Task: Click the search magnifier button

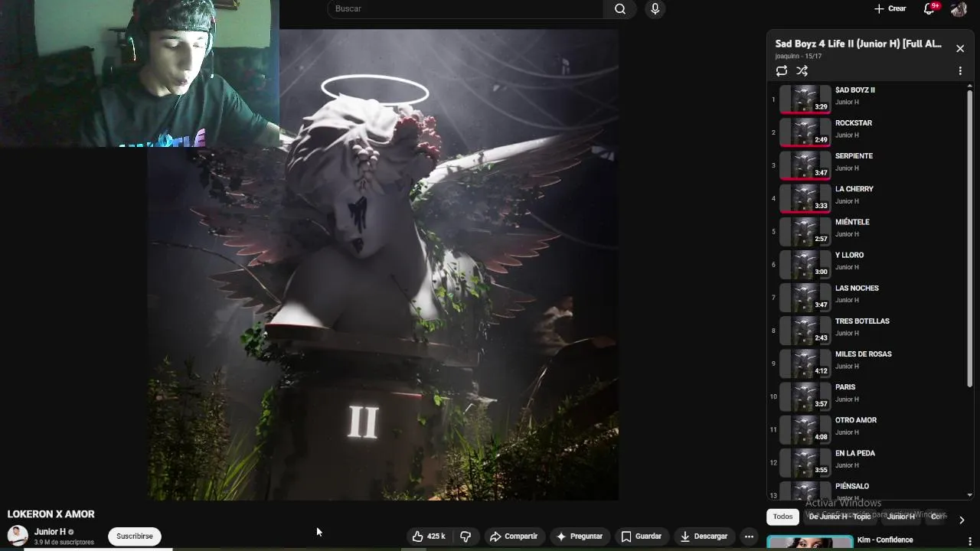Action: [x=620, y=9]
